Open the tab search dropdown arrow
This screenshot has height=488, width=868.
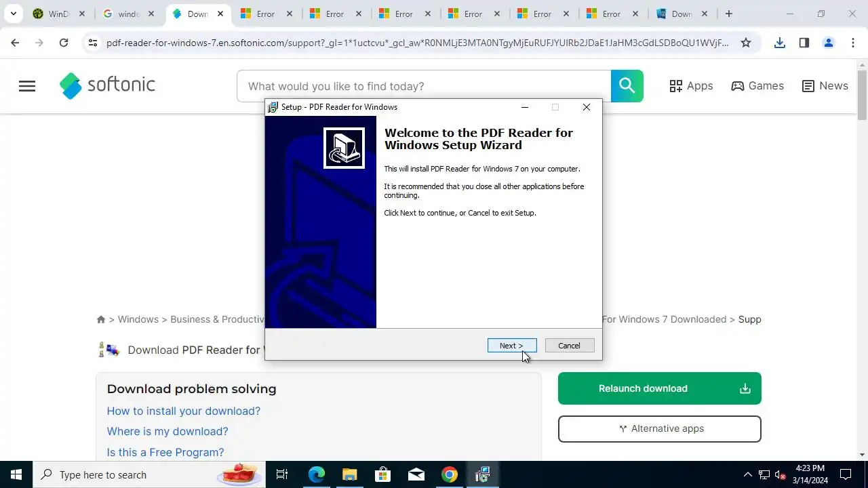click(x=13, y=14)
